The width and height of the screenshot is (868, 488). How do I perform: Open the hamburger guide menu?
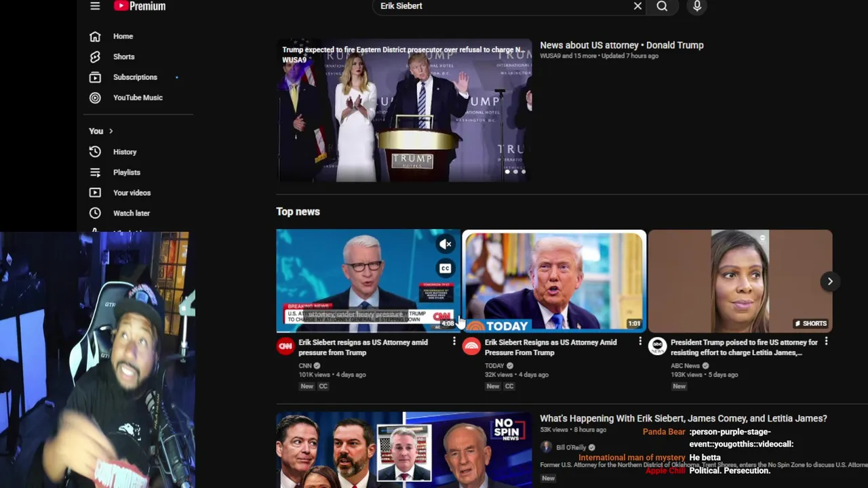click(95, 6)
